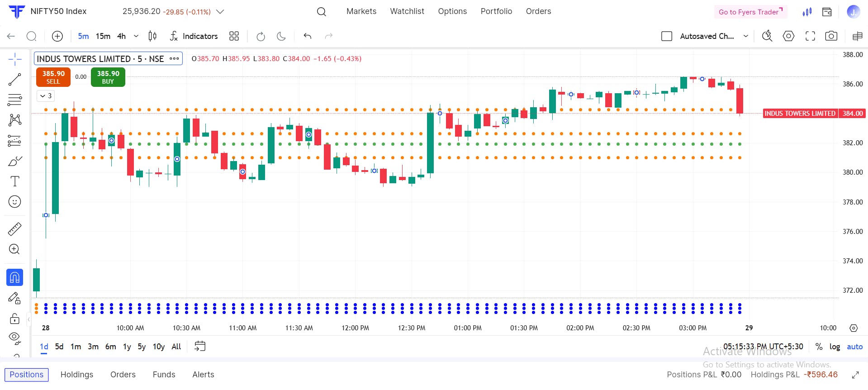The image size is (868, 390).
Task: Undo the last chart action
Action: pyautogui.click(x=308, y=36)
